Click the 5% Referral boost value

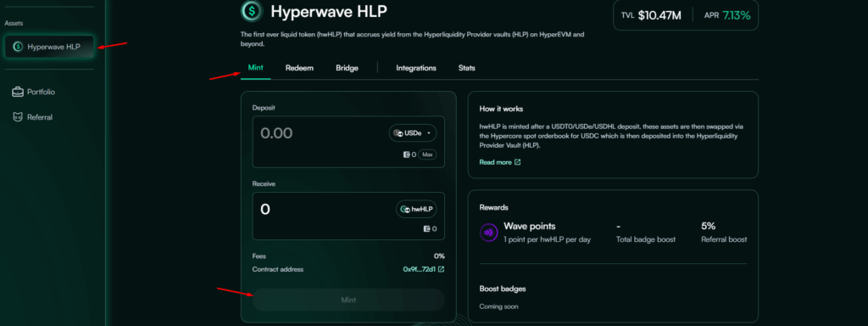tap(708, 226)
